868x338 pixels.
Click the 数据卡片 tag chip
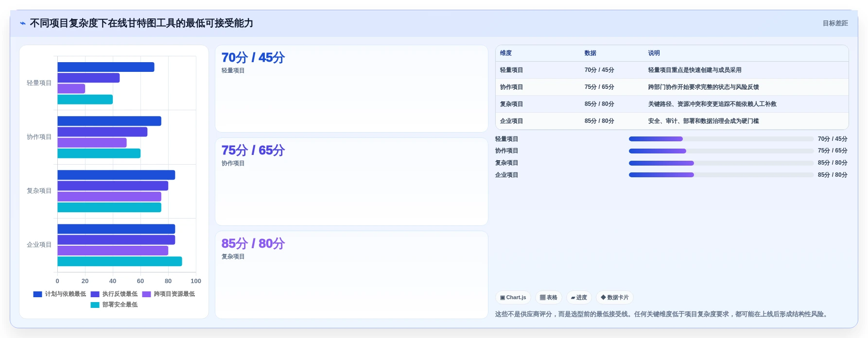pos(615,298)
